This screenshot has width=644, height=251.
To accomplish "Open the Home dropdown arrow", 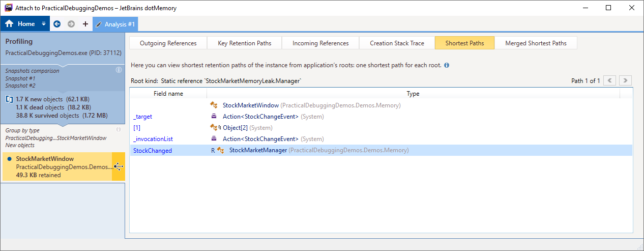I will pos(44,24).
